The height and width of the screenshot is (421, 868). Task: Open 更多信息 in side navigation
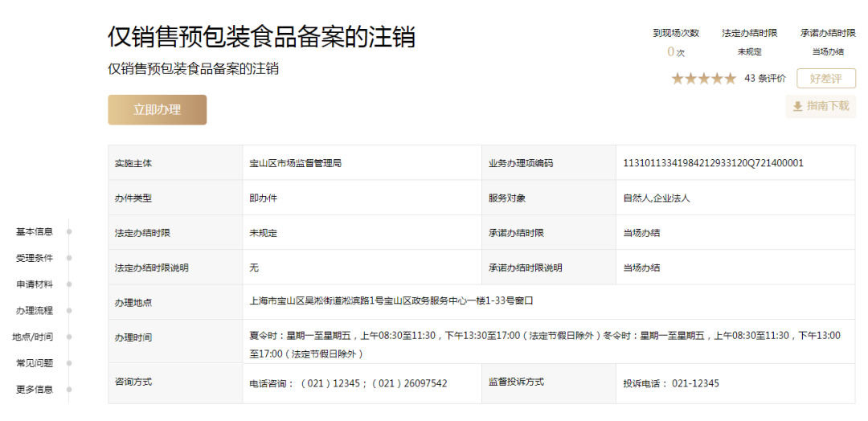coord(35,389)
